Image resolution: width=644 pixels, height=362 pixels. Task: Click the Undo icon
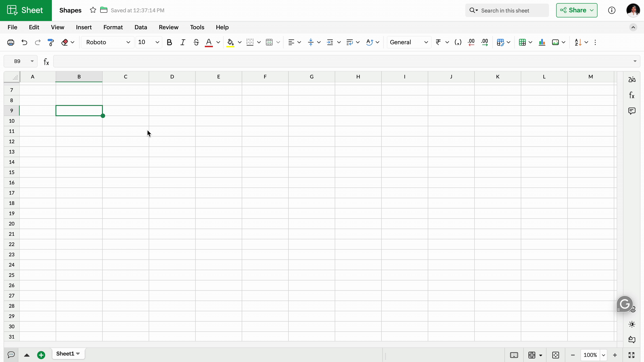tap(24, 42)
